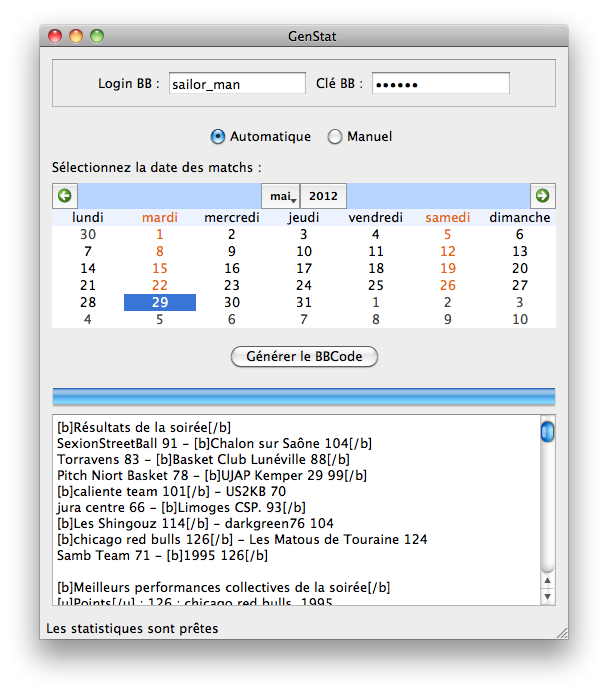Click the blue progress bar

[304, 397]
